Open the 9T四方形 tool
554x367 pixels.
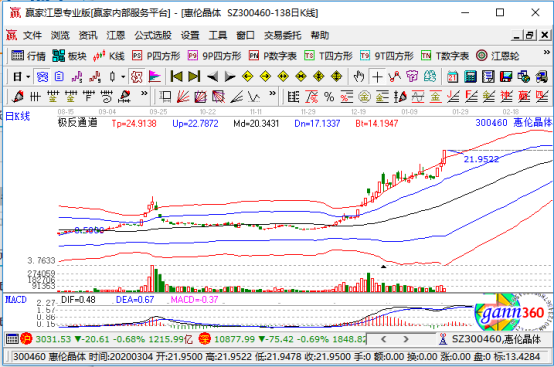(x=387, y=56)
